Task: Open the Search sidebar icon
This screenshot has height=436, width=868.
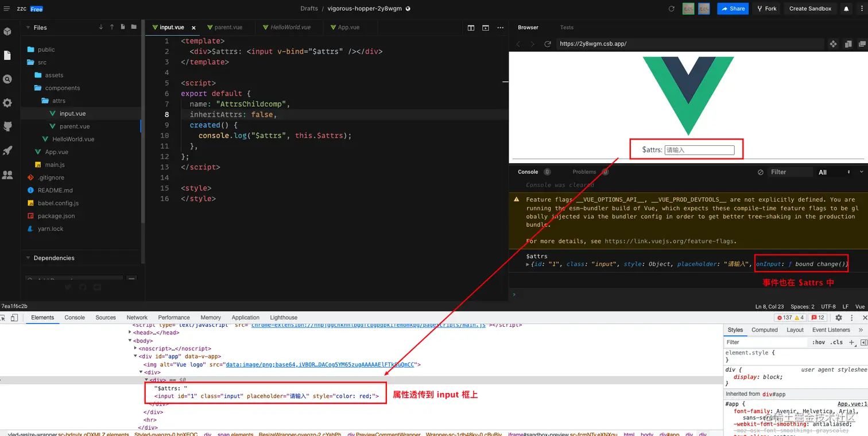Action: tap(7, 79)
